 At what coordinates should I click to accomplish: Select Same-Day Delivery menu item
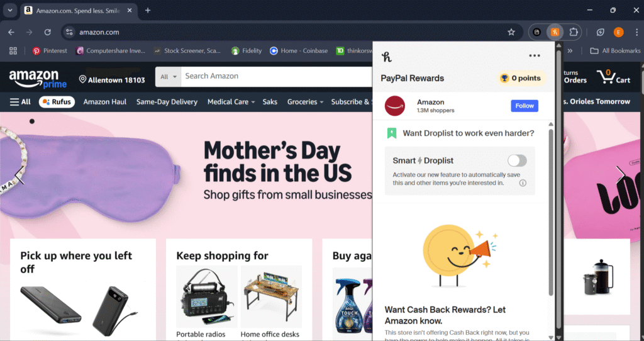[167, 102]
